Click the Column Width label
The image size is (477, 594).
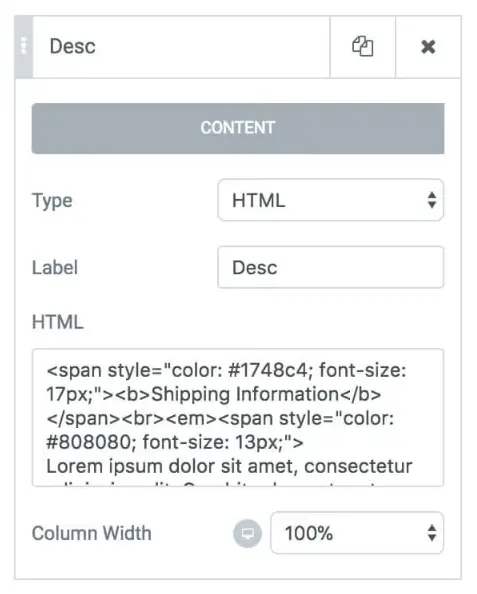coord(92,533)
